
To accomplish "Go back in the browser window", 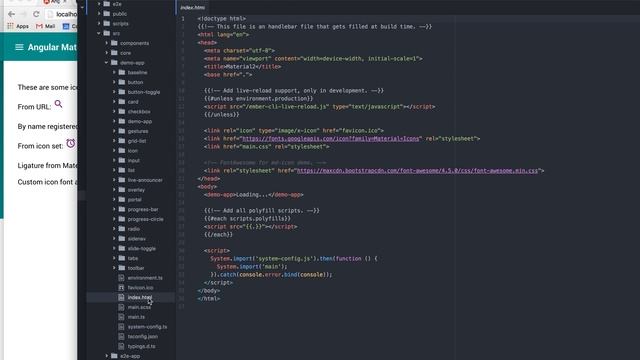I will (11, 14).
